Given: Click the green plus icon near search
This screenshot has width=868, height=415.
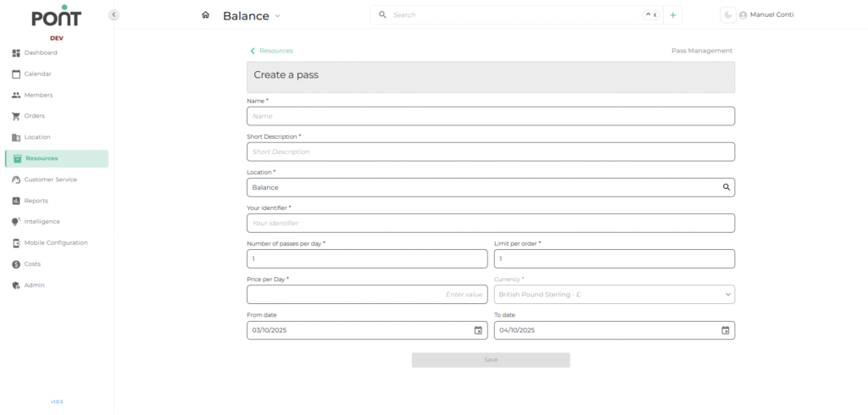Looking at the screenshot, I should click(x=673, y=15).
